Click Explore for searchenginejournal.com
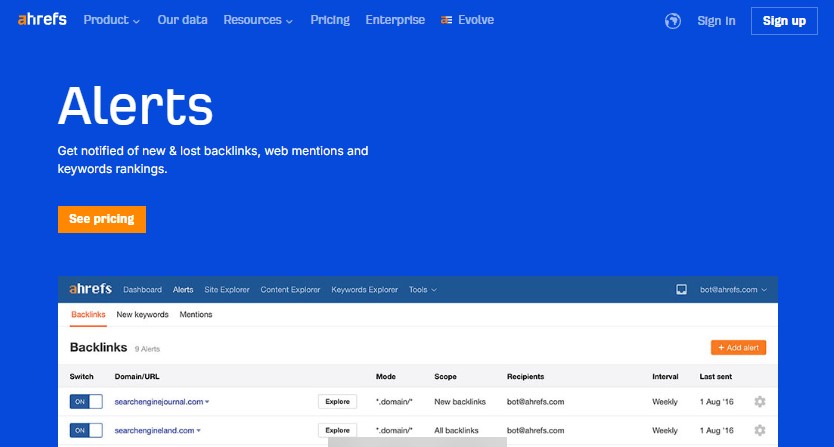 tap(337, 402)
